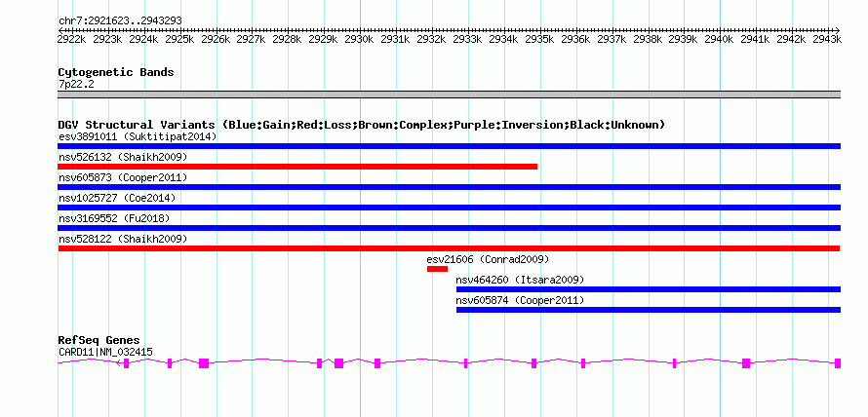Viewport: 868px width, 417px height.
Task: Click the 2935k ruler tick label
Action: click(x=539, y=39)
